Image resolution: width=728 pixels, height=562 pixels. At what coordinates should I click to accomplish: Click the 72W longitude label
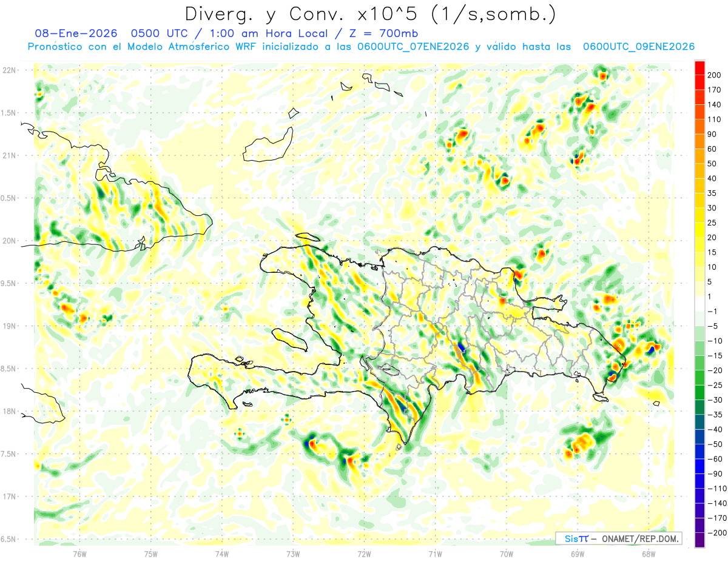[364, 554]
